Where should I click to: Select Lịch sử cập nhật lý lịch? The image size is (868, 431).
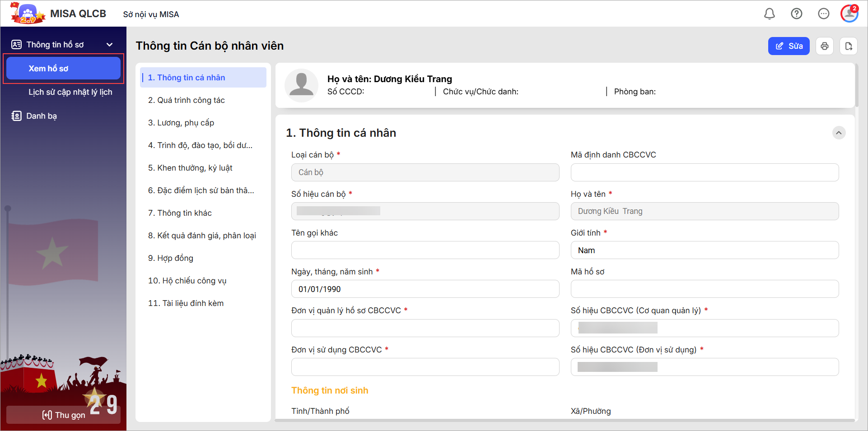click(70, 92)
